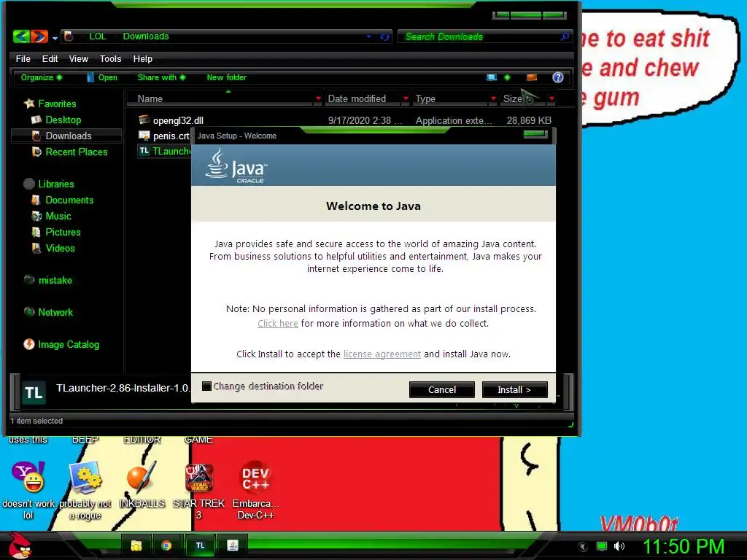Click the Angry Birds start button
Screen dimensions: 747x560
(20, 545)
